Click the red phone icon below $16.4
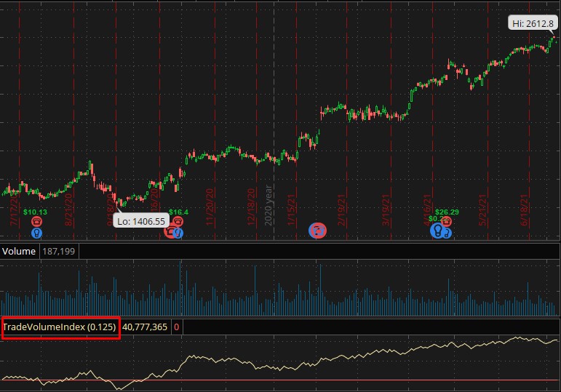The image size is (561, 392). (x=178, y=222)
